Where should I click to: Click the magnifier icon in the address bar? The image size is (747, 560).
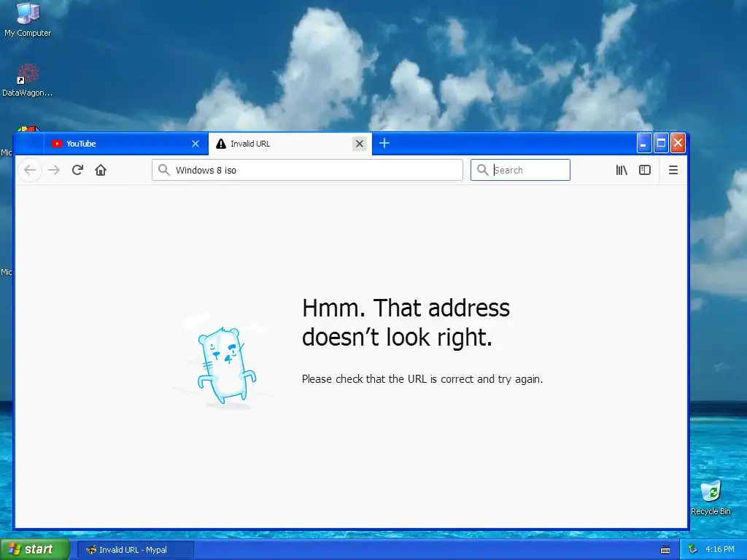click(164, 170)
